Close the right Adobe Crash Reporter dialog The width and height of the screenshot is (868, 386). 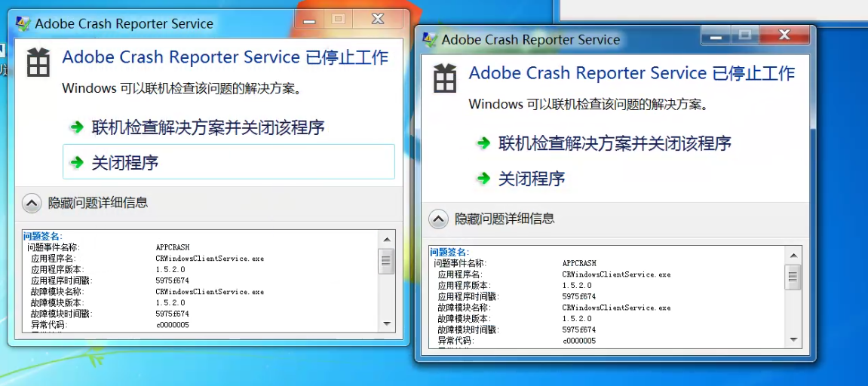784,35
